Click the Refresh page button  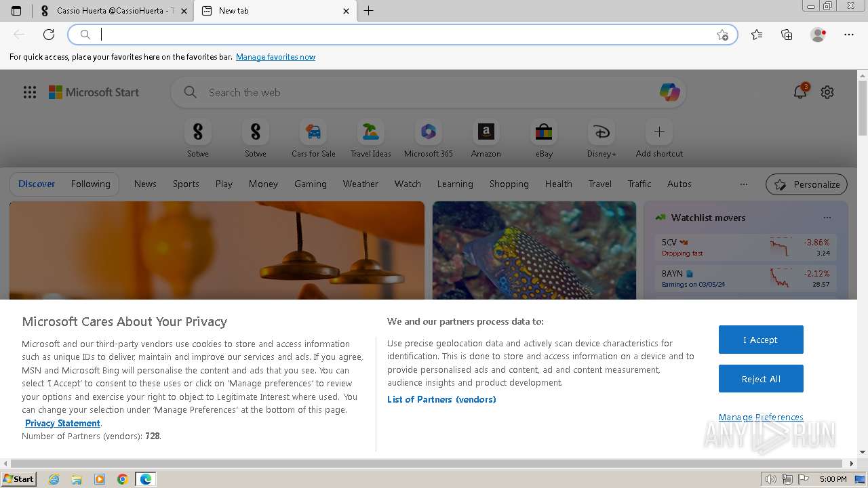49,35
